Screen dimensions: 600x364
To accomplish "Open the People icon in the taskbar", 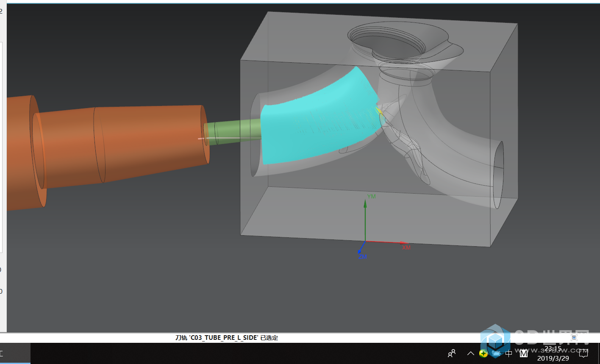I will [452, 353].
